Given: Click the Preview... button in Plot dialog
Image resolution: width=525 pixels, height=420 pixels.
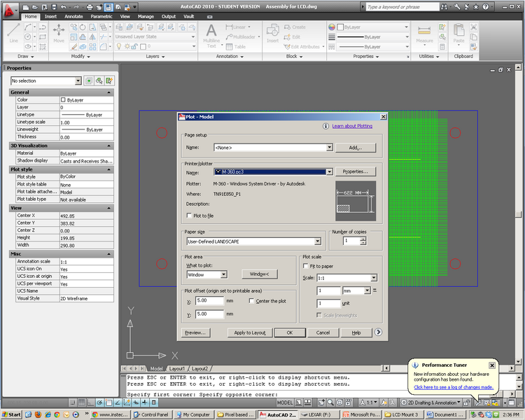Looking at the screenshot, I should (195, 332).
